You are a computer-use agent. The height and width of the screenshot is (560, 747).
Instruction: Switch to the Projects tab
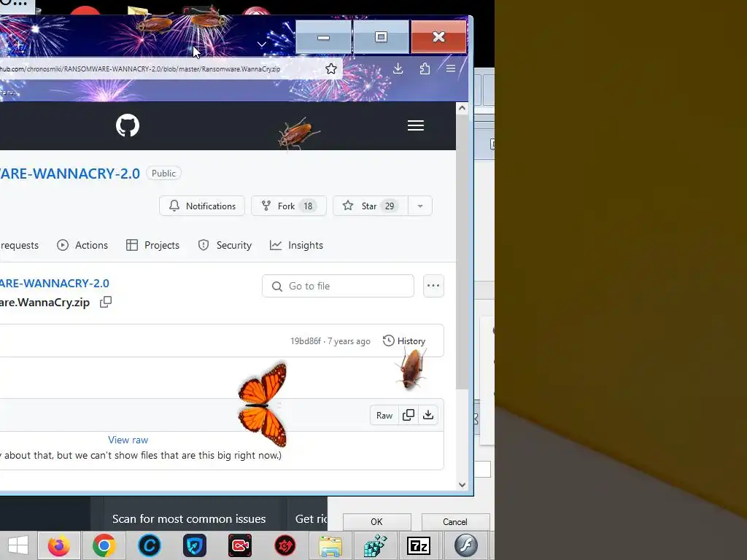(153, 245)
